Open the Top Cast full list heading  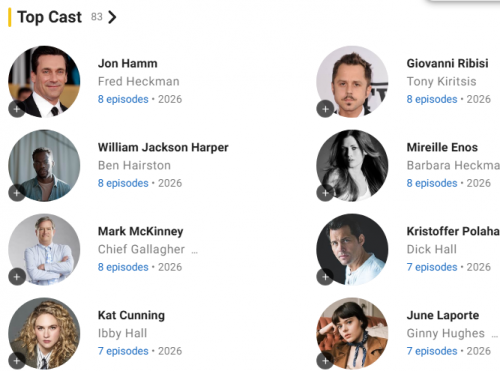point(49,17)
